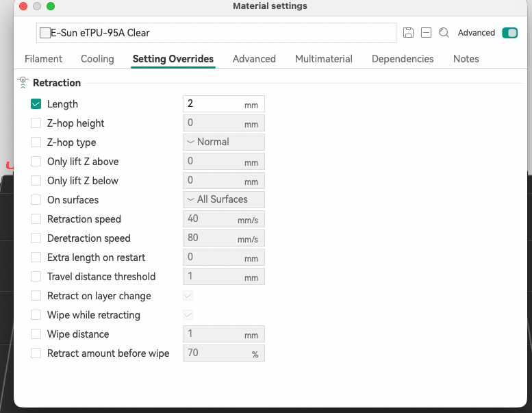Enable the Wipe distance override checkbox
532x413 pixels.
tap(36, 334)
